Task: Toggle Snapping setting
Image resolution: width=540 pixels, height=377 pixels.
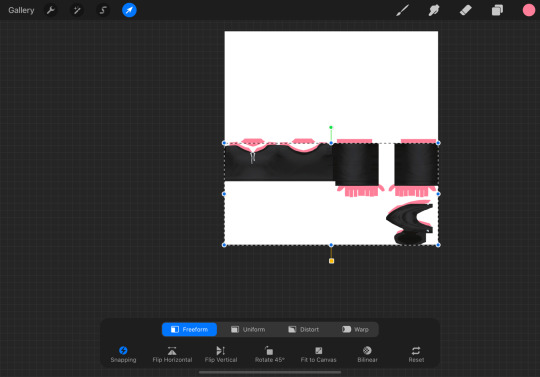Action: (x=123, y=354)
